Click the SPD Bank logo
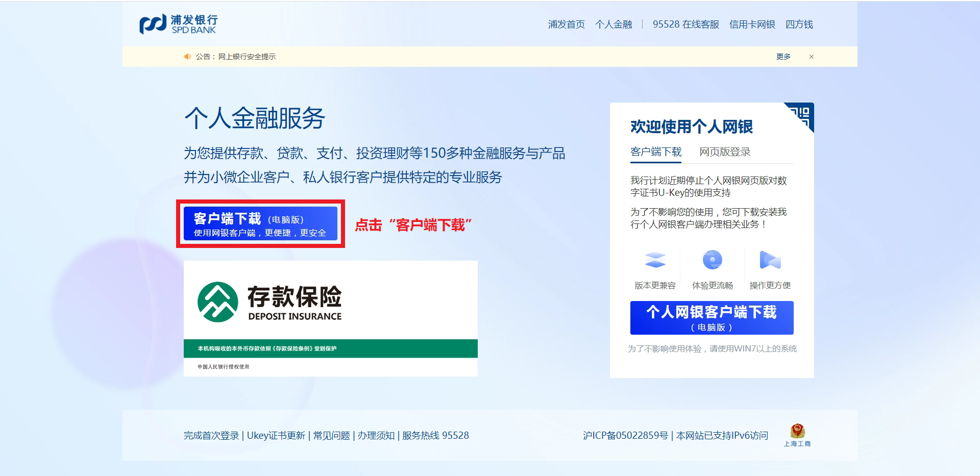Image resolution: width=980 pixels, height=476 pixels. pyautogui.click(x=179, y=24)
